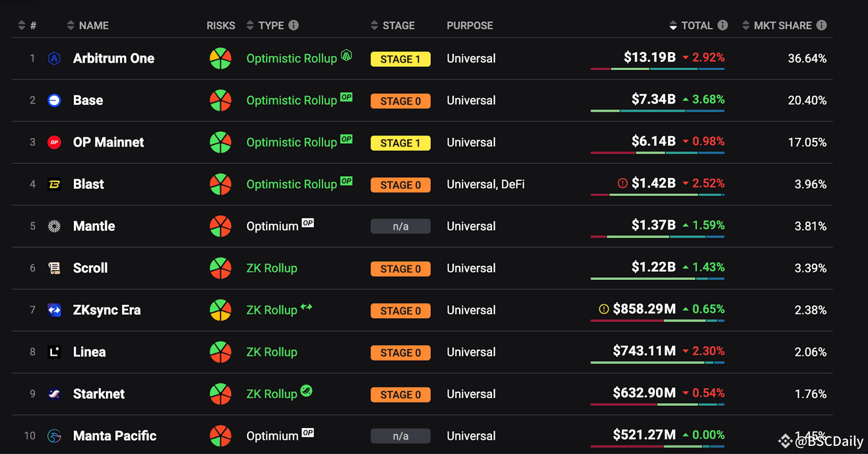Click the info icon beside MKT SHARE
Image resolution: width=868 pixels, height=454 pixels.
click(822, 25)
